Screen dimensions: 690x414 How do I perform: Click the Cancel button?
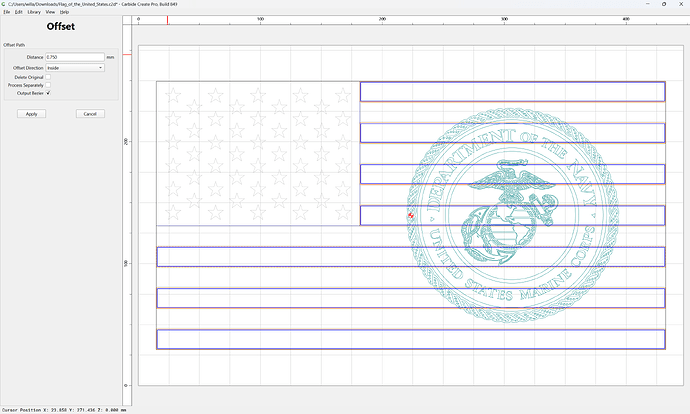90,114
